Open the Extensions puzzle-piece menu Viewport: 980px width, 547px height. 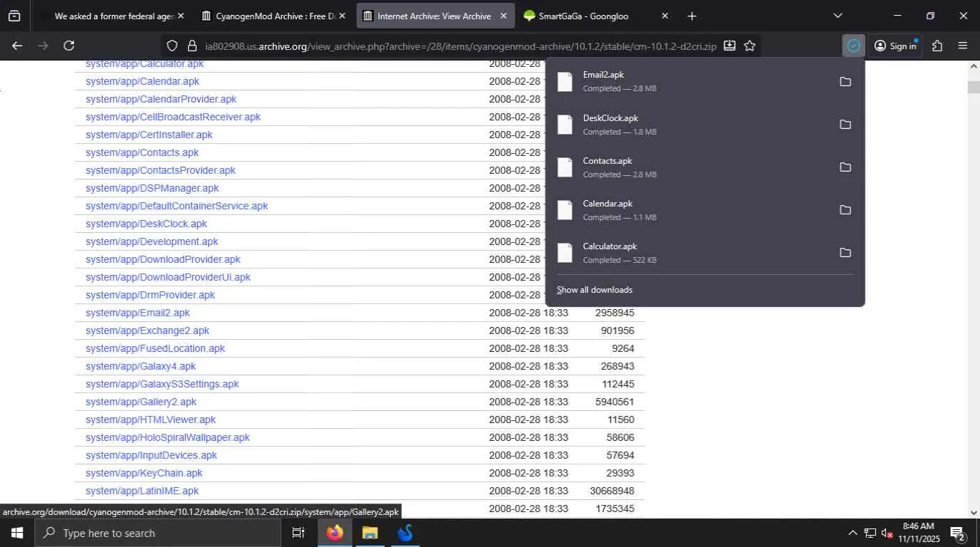937,46
